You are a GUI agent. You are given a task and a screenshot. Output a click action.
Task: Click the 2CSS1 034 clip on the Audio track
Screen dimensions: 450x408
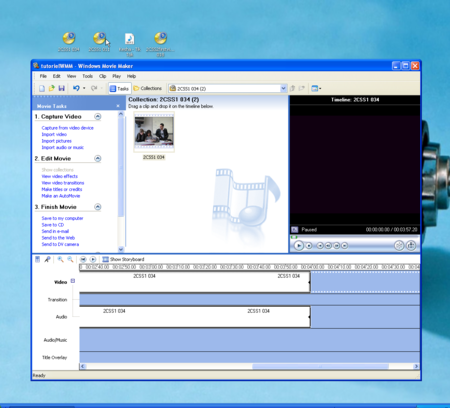(195, 317)
